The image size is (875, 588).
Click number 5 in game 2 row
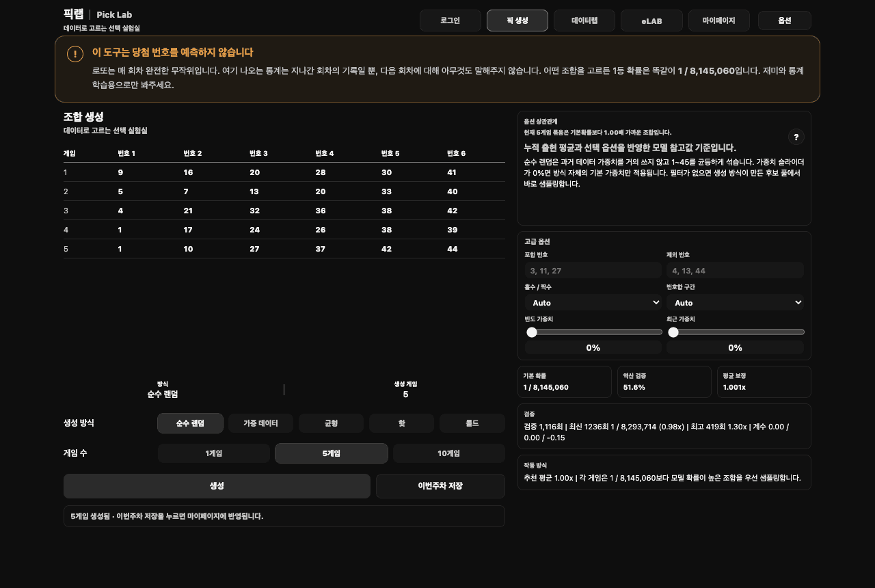120,191
